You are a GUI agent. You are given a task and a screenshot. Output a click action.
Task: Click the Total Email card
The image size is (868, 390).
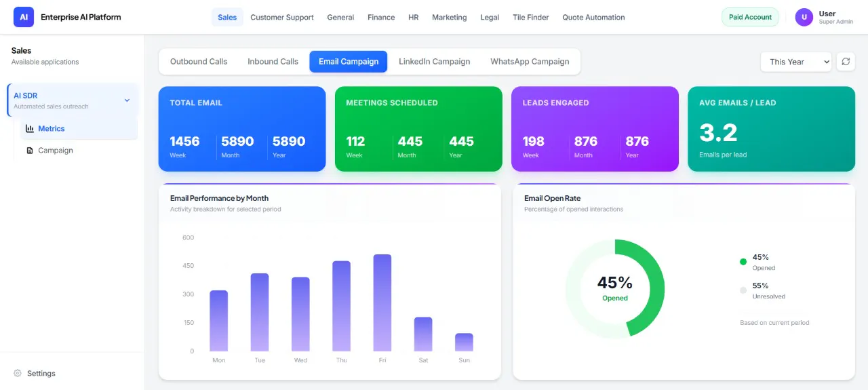(242, 129)
